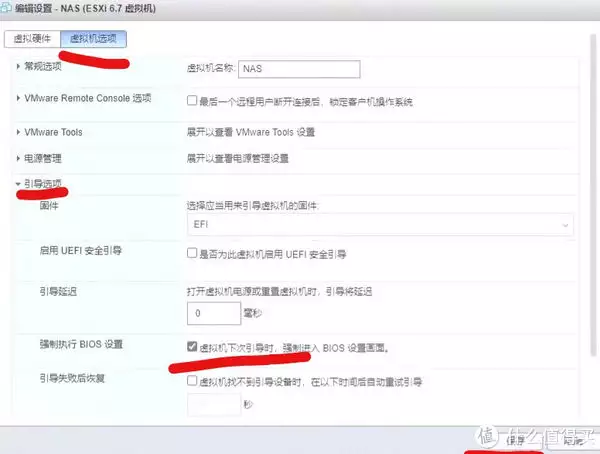Click text 展开以查看电源管理设置
This screenshot has width=600, height=454.
click(238, 158)
